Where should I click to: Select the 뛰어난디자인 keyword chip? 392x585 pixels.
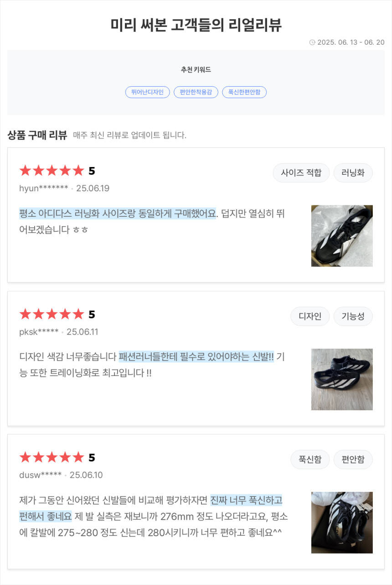click(147, 92)
